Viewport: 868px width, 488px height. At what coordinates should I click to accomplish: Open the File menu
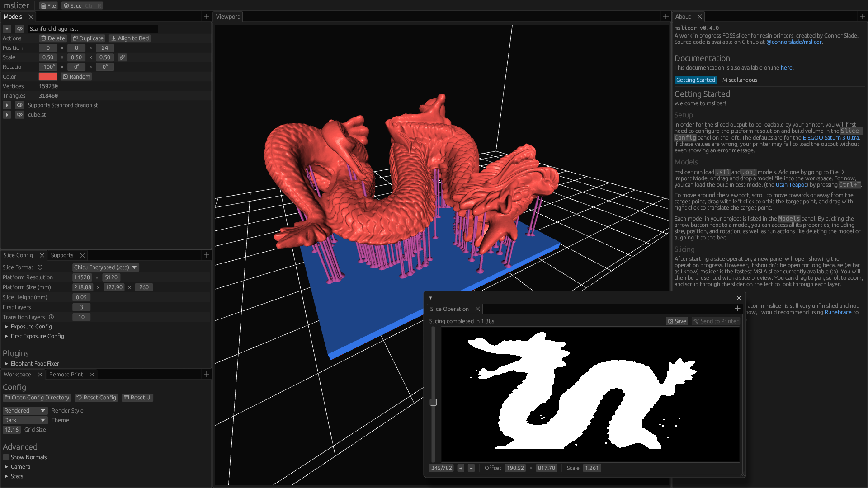(x=48, y=6)
